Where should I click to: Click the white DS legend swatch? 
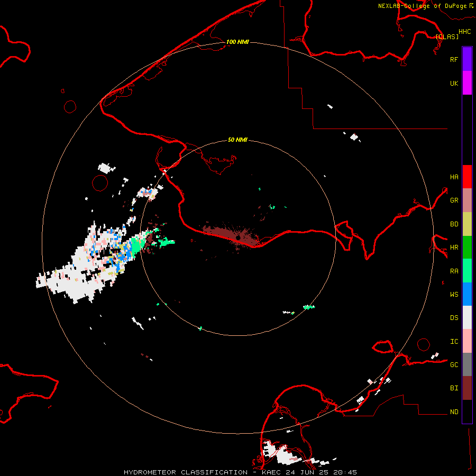pos(467,317)
